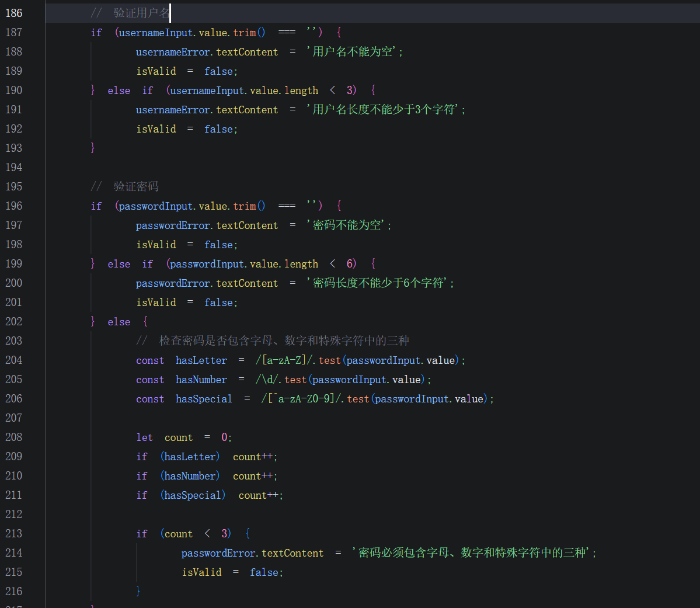
Task: Click line number 204 in the gutter
Action: pyautogui.click(x=14, y=360)
